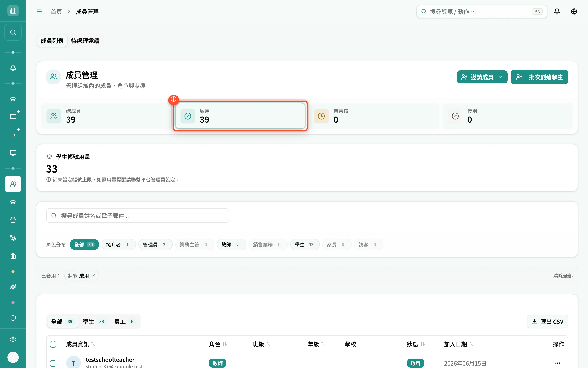Focus the top 搜尋導覽 / 動作 search box
This screenshot has width=588, height=368.
[x=482, y=11]
